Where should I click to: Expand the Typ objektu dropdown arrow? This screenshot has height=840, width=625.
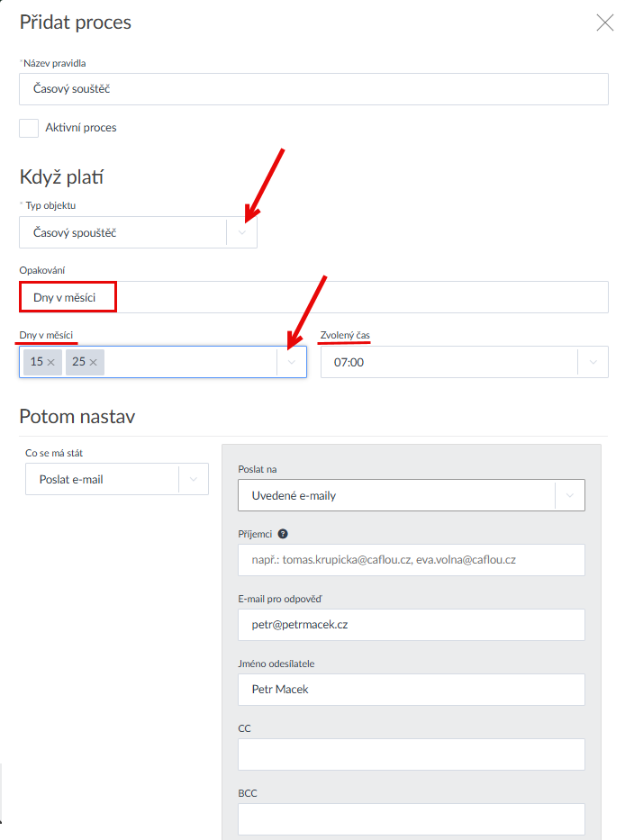[241, 233]
